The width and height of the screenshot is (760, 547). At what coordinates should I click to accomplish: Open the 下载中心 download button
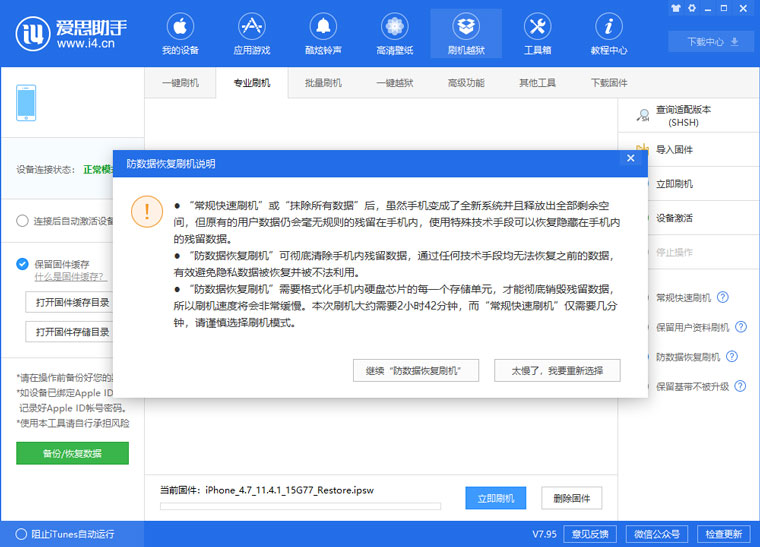click(x=712, y=42)
